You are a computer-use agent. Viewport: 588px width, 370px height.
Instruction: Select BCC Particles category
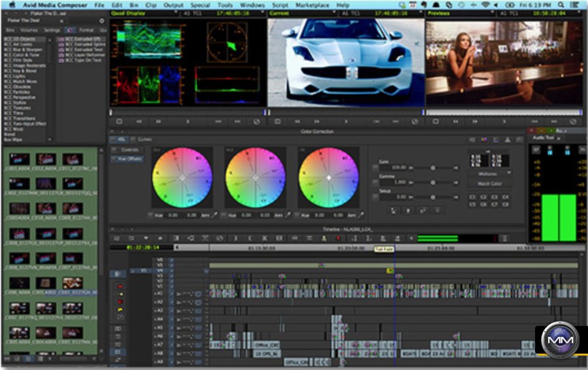point(16,92)
